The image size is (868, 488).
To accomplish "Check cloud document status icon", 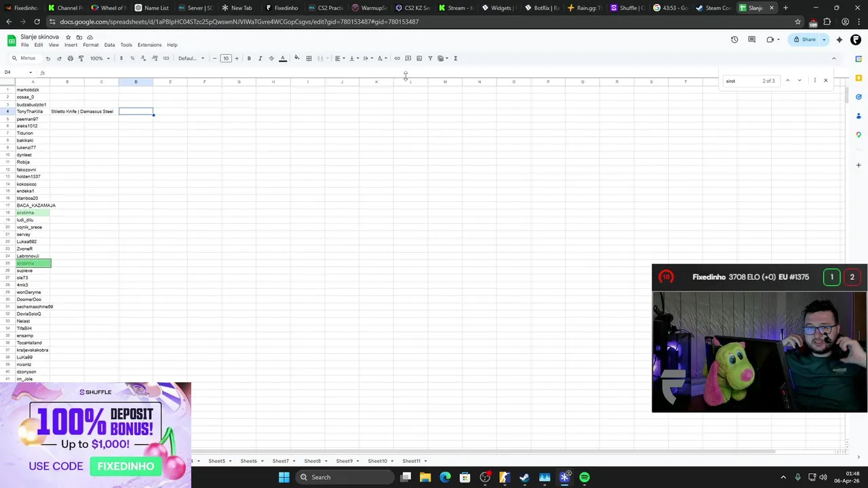I will pos(90,37).
